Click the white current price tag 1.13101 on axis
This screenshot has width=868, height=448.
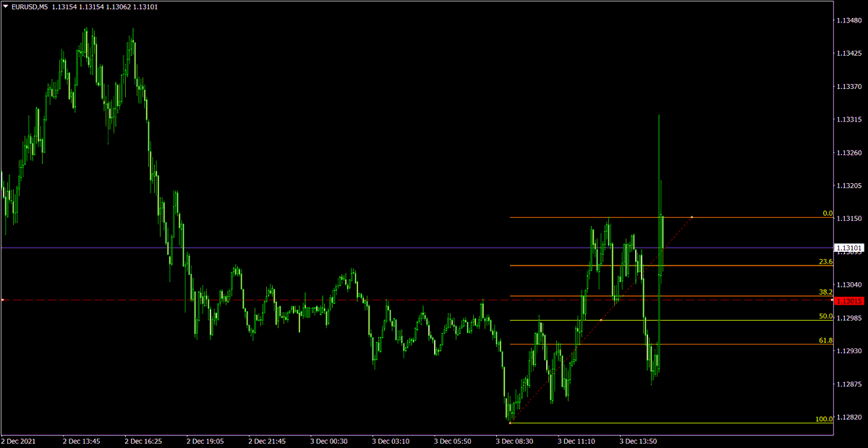pyautogui.click(x=849, y=248)
